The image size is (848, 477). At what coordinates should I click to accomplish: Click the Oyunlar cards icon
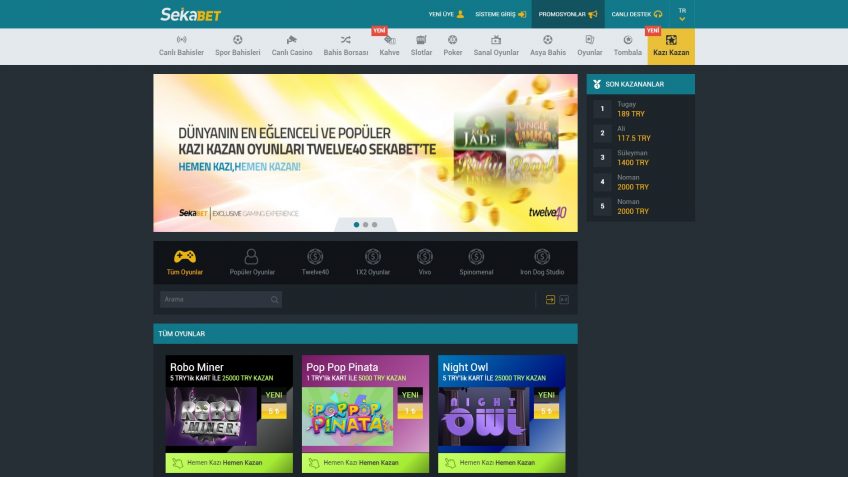click(589, 39)
